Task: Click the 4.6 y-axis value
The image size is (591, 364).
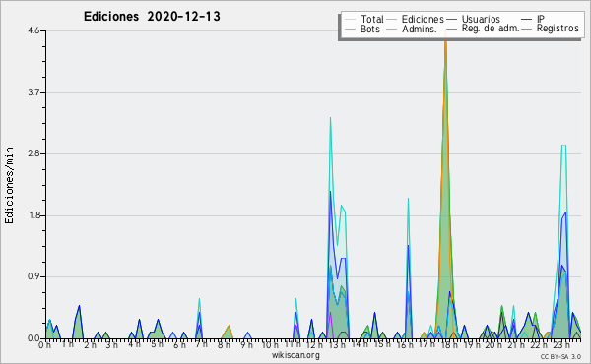Action: tap(33, 30)
